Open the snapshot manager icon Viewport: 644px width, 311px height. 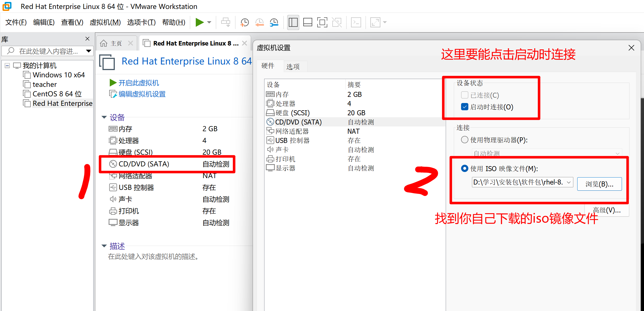[x=274, y=22]
